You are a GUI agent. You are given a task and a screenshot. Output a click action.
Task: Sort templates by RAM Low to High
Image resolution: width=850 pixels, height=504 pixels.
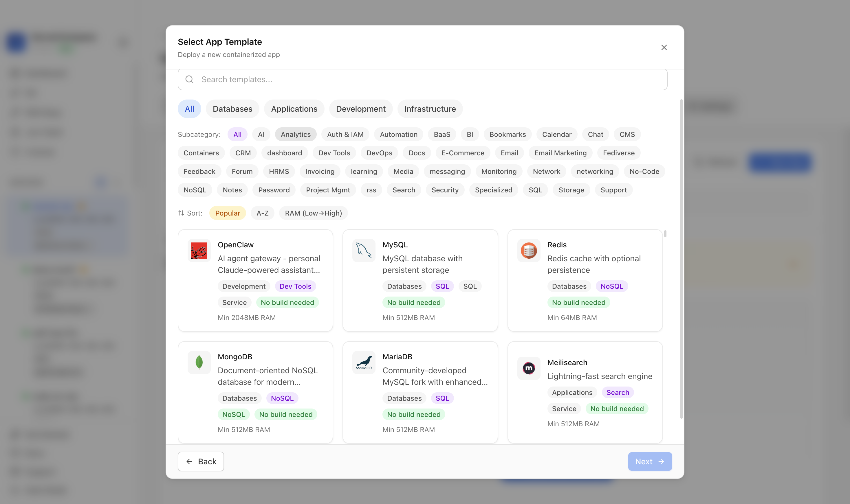[x=313, y=213]
